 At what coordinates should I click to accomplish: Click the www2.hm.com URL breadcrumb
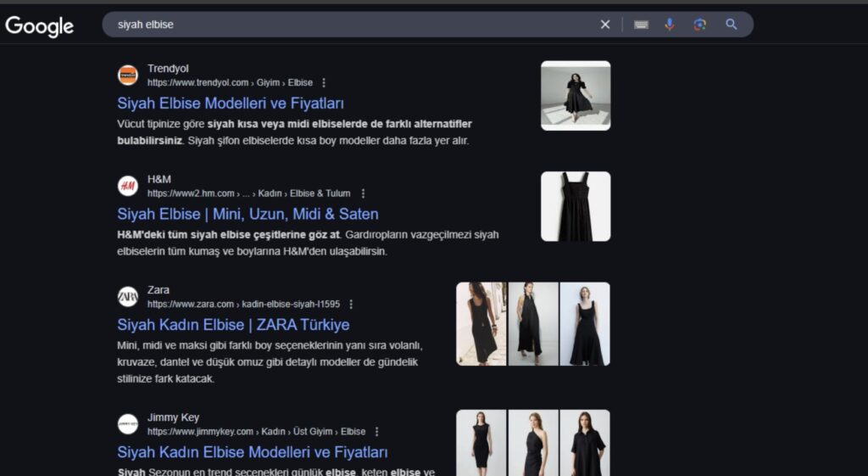click(x=248, y=193)
